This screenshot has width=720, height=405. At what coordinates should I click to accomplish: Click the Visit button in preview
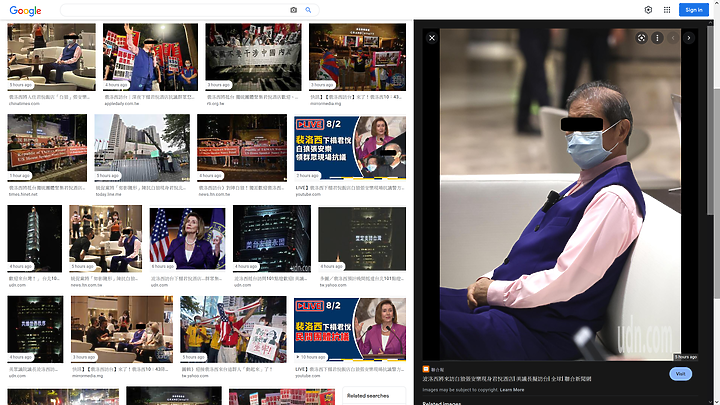pyautogui.click(x=681, y=374)
